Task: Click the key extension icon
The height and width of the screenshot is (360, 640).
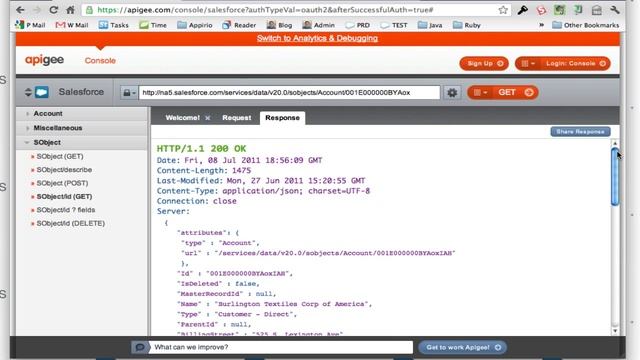Action: pyautogui.click(x=522, y=10)
